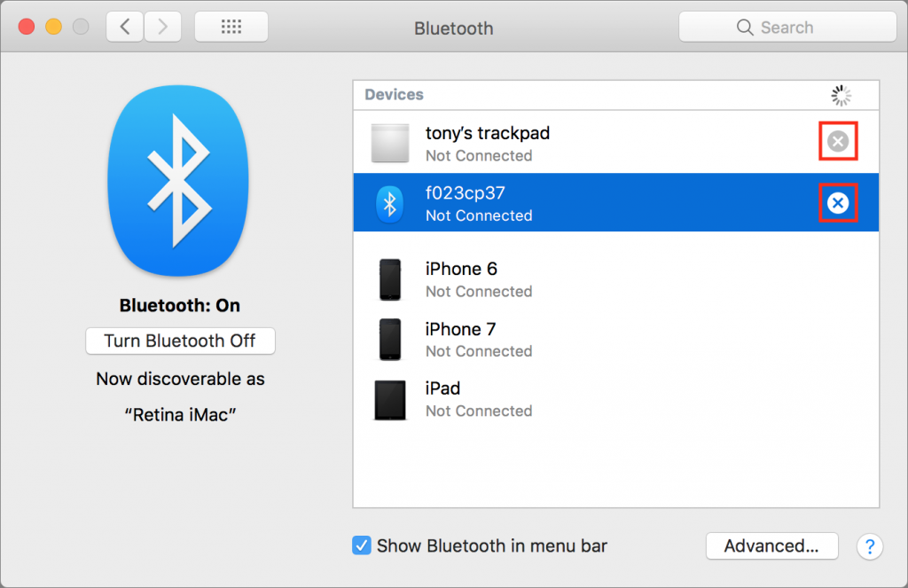
Task: Select the f023cp37 device name
Action: [465, 193]
